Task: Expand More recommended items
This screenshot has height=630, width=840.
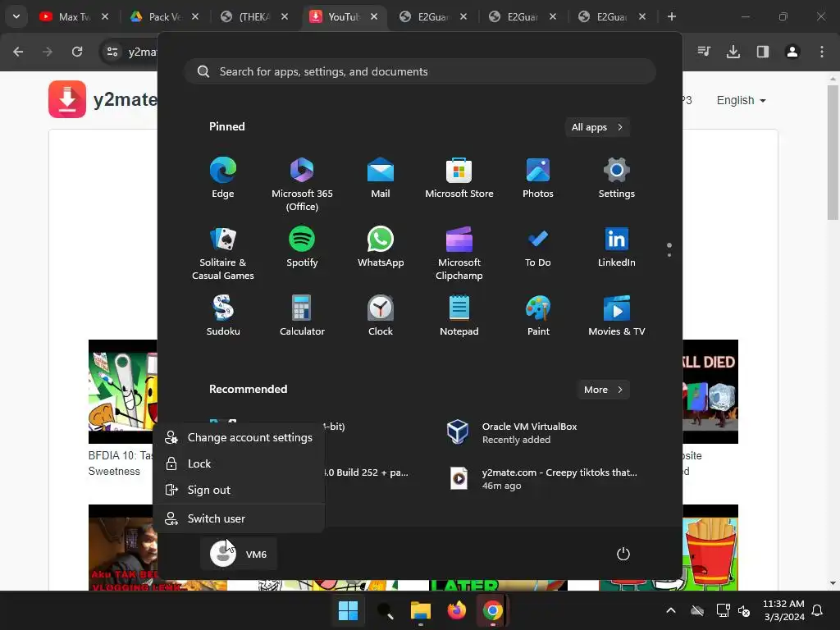Action: 603,390
